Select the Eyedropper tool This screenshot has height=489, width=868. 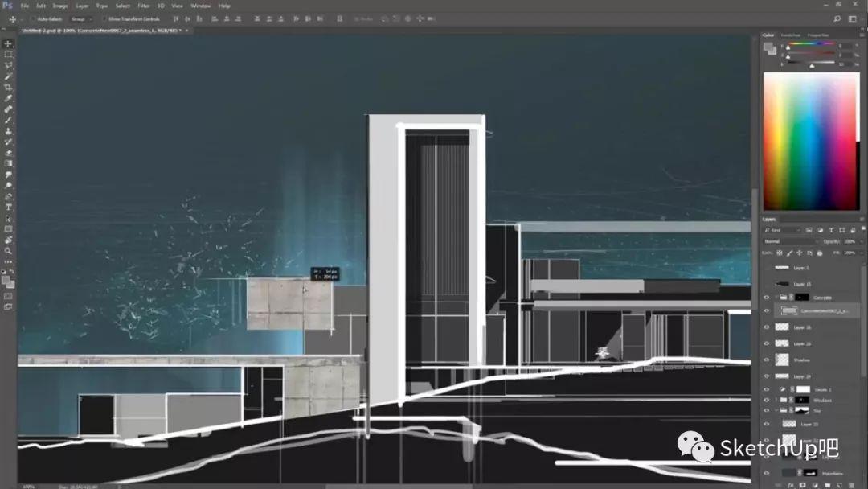(x=8, y=98)
